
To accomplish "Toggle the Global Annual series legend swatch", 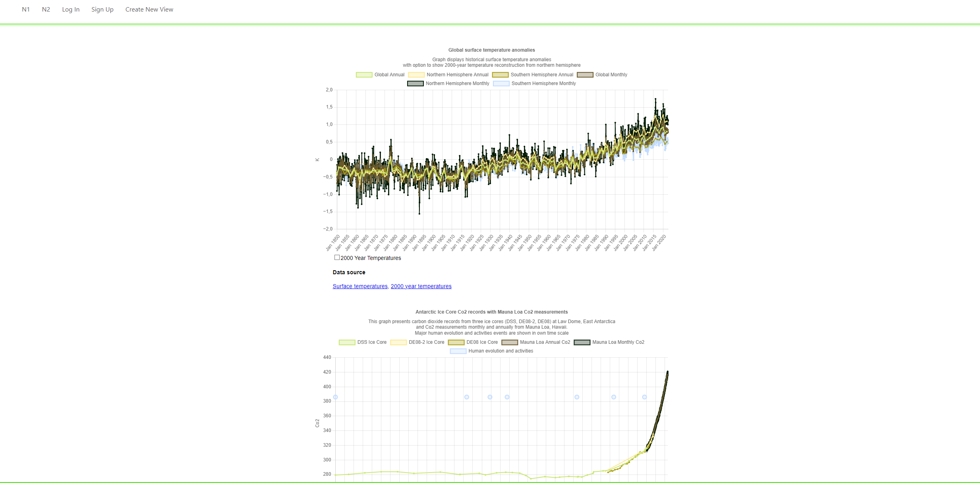I will [x=363, y=74].
